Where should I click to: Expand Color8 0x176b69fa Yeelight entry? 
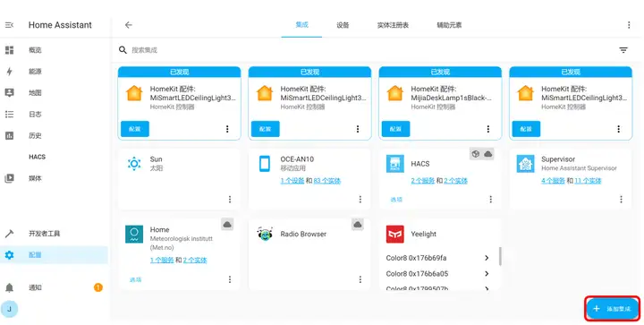[437, 258]
